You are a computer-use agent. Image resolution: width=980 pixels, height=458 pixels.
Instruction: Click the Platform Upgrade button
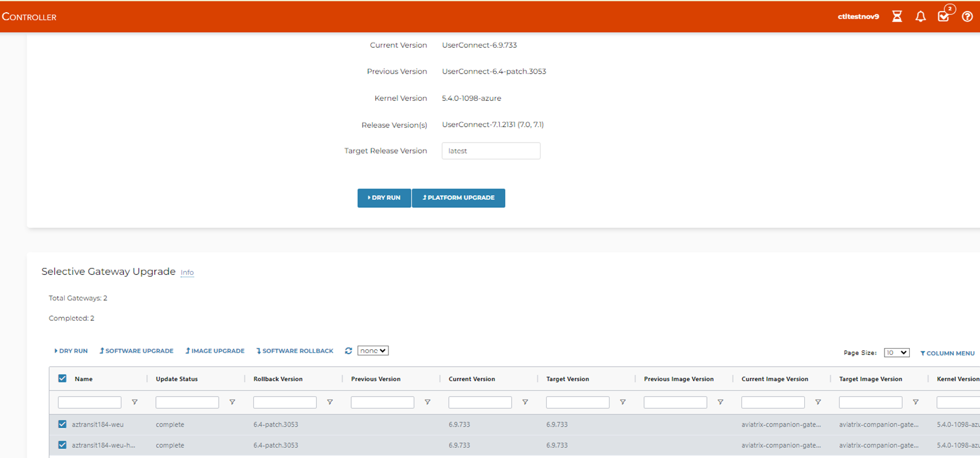point(459,198)
